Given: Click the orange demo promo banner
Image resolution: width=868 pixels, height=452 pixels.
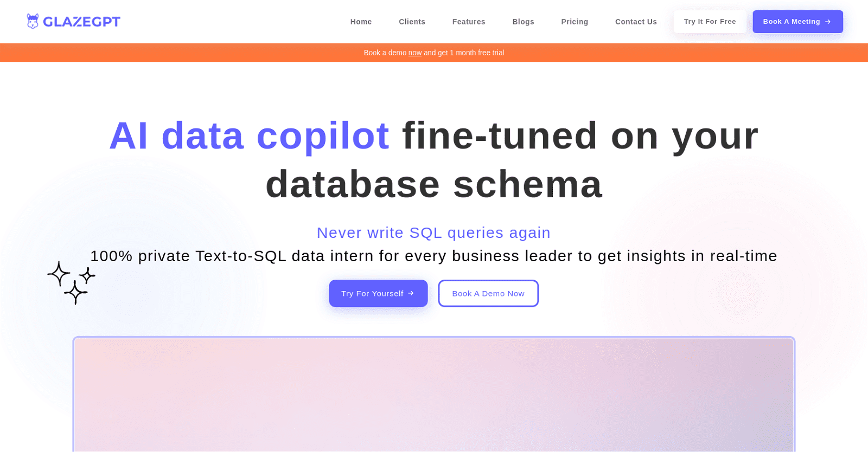Looking at the screenshot, I should tap(651, 53).
